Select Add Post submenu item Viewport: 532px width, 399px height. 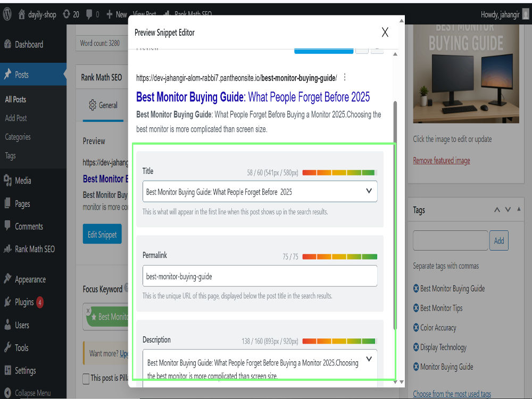(16, 118)
